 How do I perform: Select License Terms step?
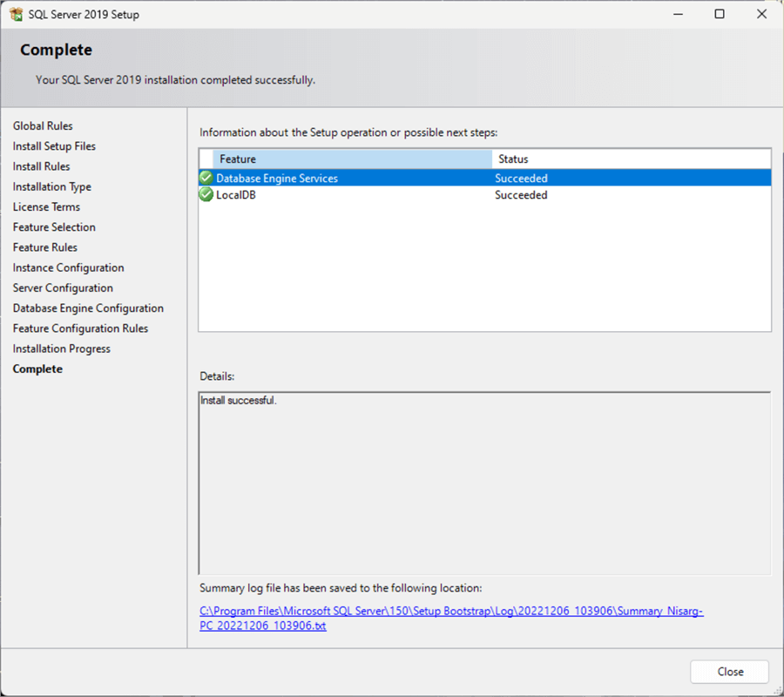coord(46,207)
